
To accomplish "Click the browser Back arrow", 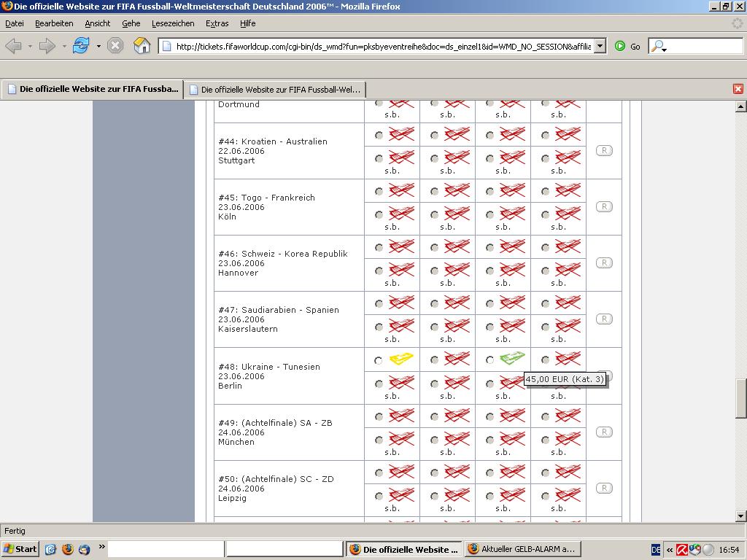I will [13, 46].
